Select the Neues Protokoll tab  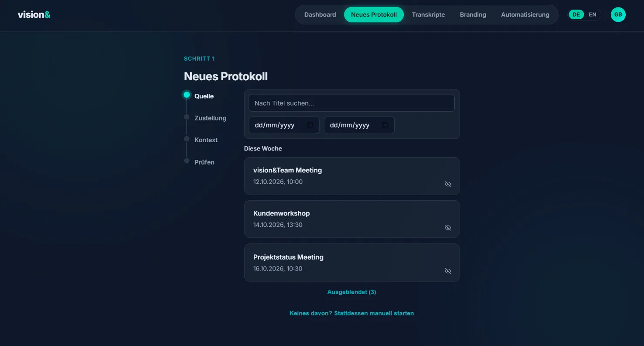click(374, 14)
